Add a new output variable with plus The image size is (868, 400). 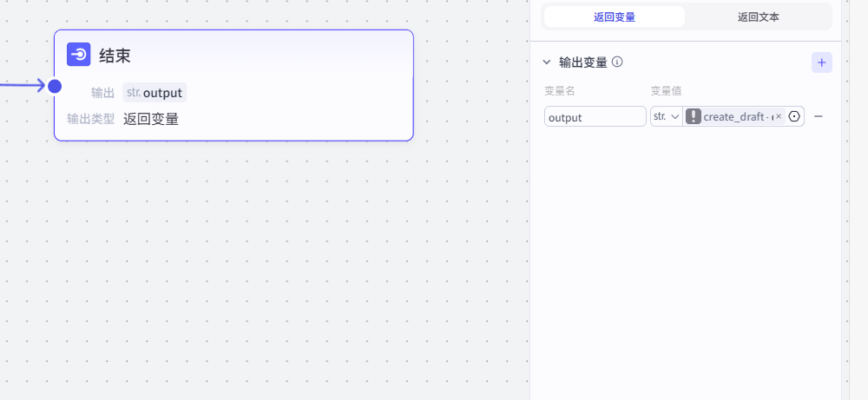(x=821, y=62)
